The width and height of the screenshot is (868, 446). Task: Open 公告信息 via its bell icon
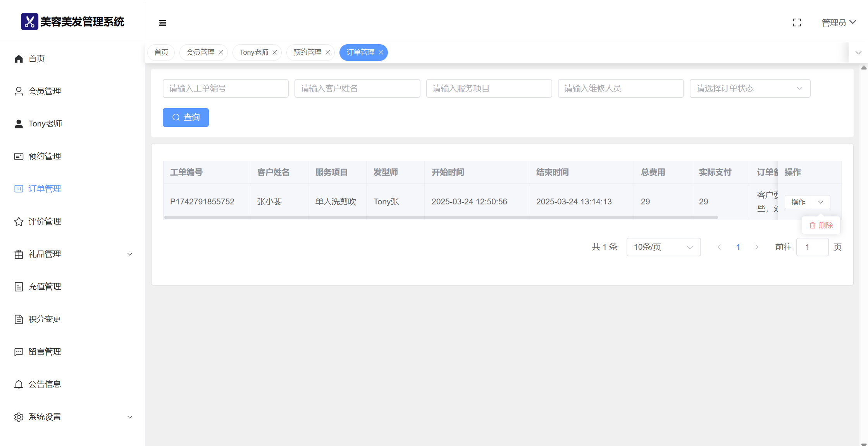pyautogui.click(x=19, y=384)
